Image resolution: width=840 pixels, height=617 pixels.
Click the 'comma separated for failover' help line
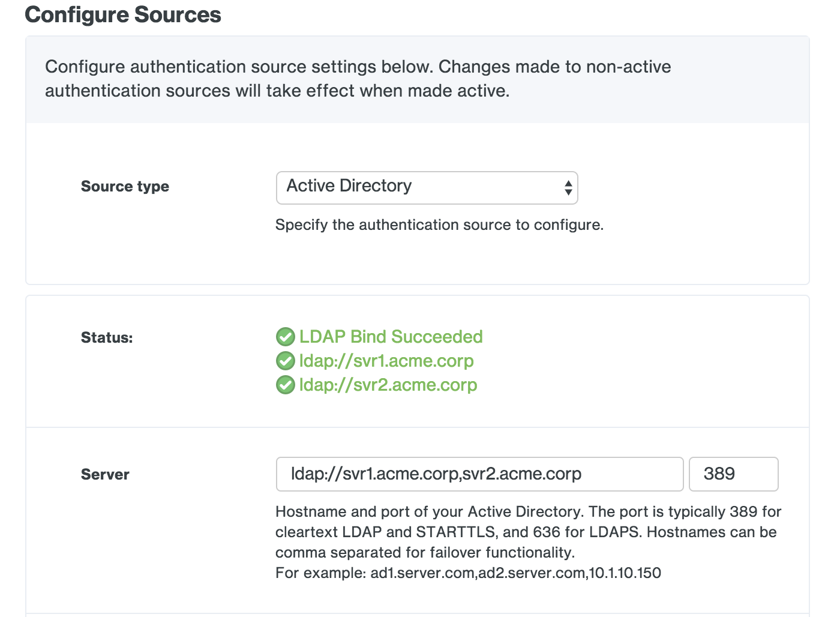[x=425, y=553]
